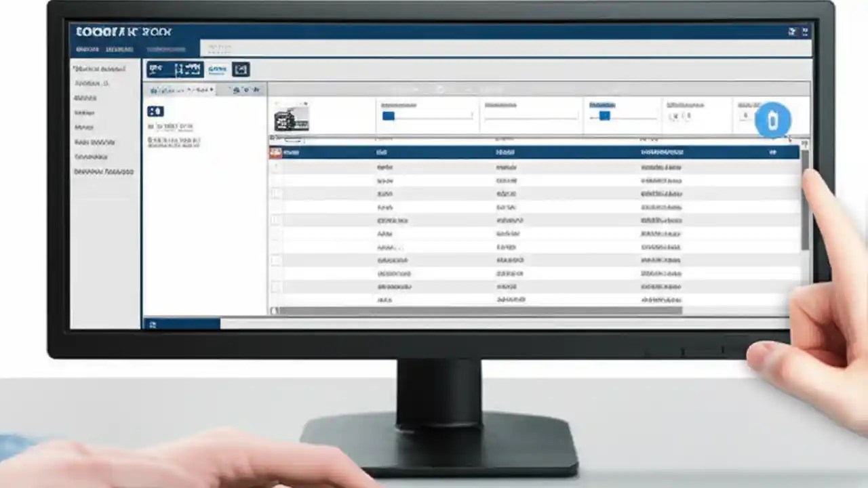Click the blue circular button at the top right

(772, 120)
